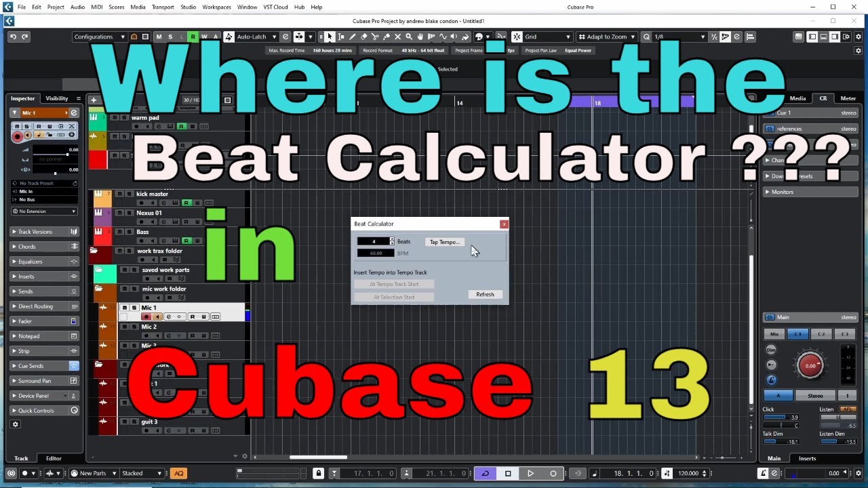Activate the AQ auto-quantize button
The height and width of the screenshot is (488, 868).
click(x=179, y=473)
